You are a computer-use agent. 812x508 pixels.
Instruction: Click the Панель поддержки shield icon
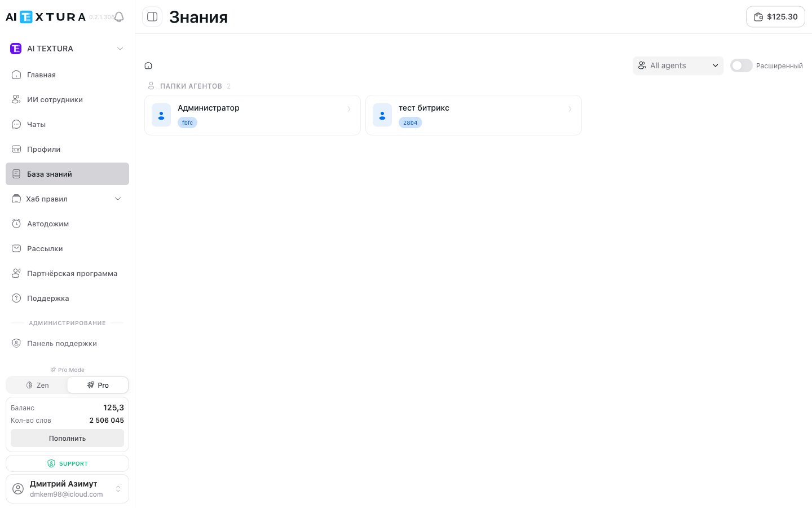click(x=16, y=343)
